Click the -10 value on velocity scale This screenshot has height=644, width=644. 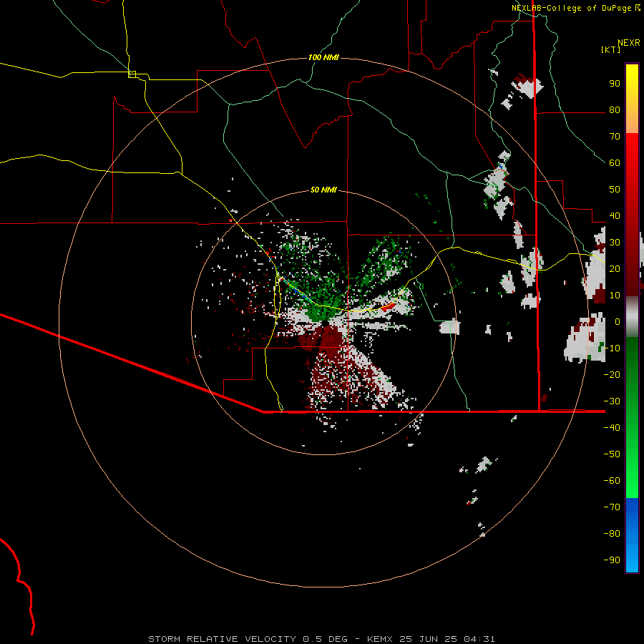(612, 348)
